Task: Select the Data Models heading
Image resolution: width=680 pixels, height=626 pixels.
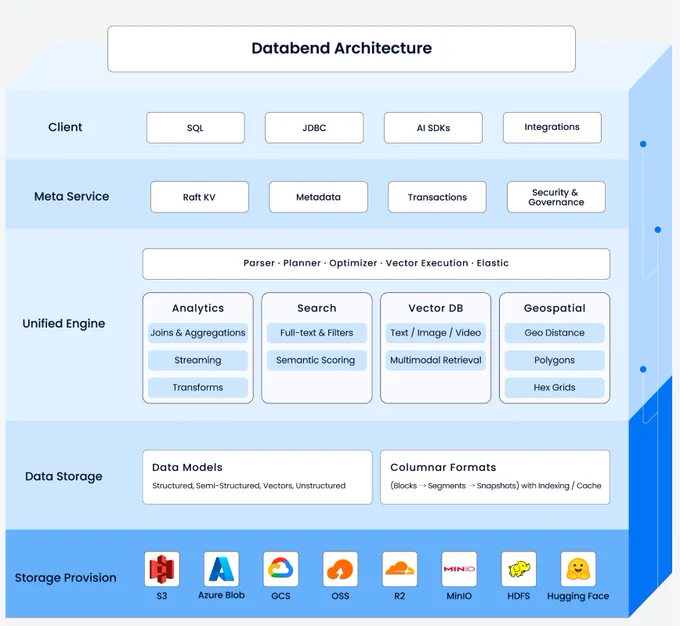Action: (187, 467)
